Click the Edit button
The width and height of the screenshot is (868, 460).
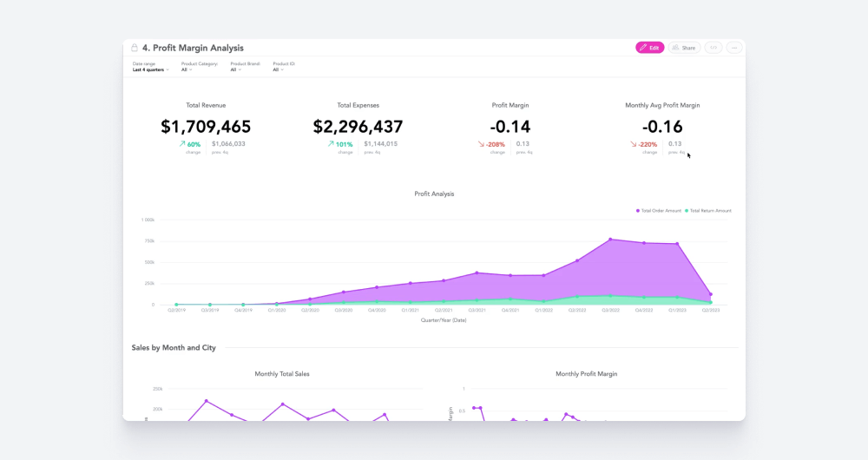tap(649, 48)
